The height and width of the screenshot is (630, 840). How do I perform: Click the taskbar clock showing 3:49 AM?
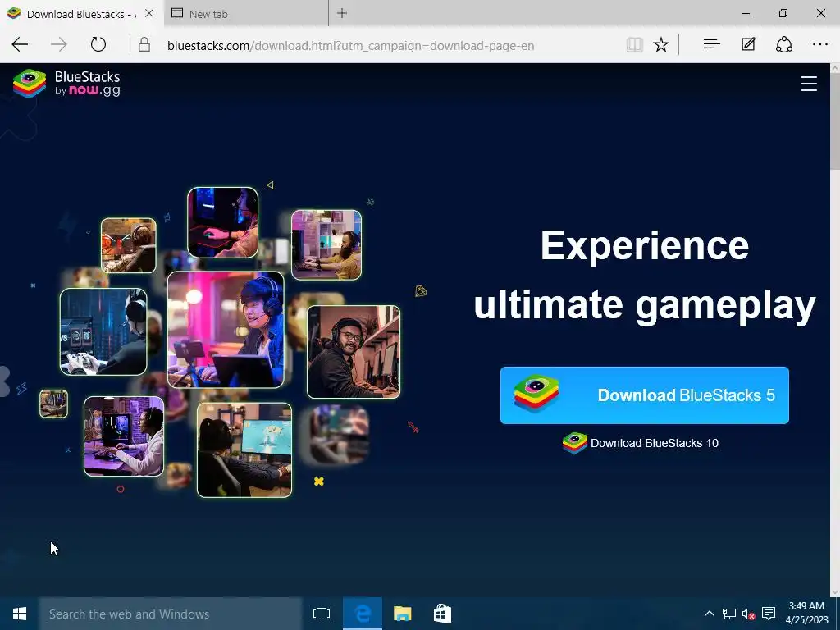click(806, 613)
